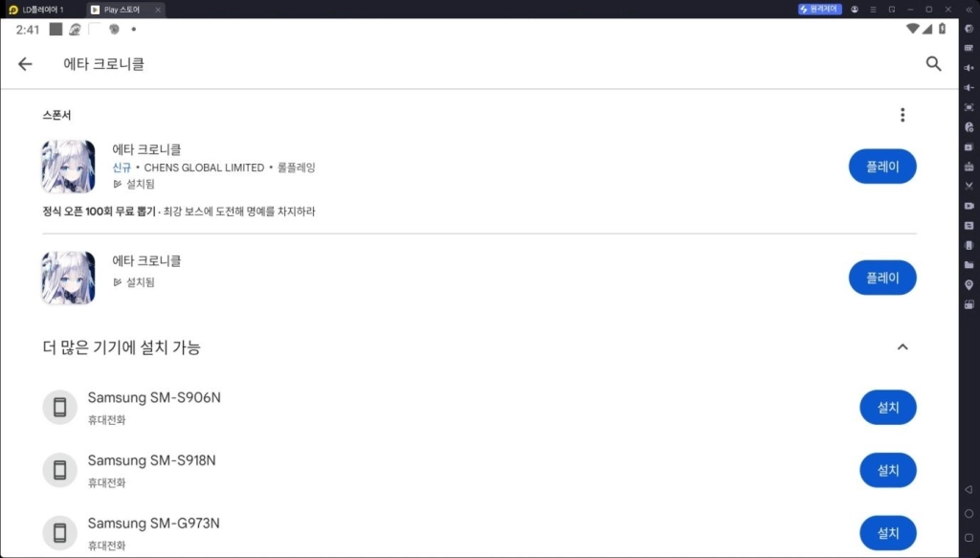Install on Samsung SM-S918N device

(x=887, y=471)
